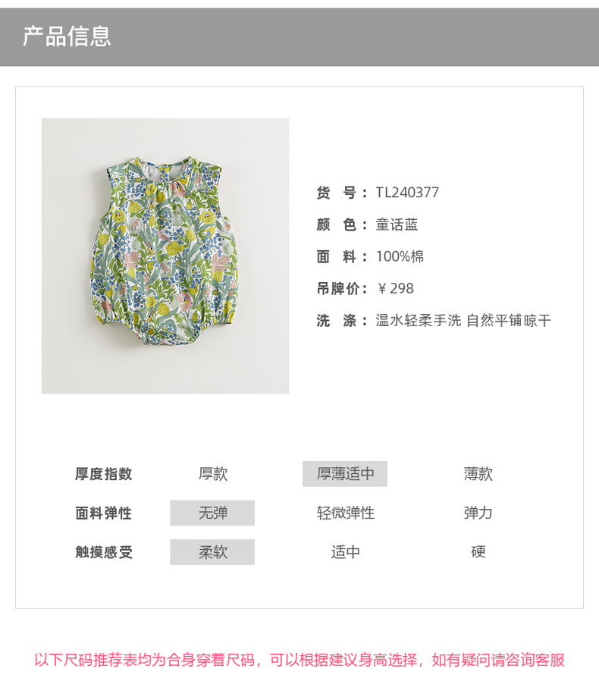The image size is (599, 700).
Task: Select the 薄款 thickness option
Action: 478,474
